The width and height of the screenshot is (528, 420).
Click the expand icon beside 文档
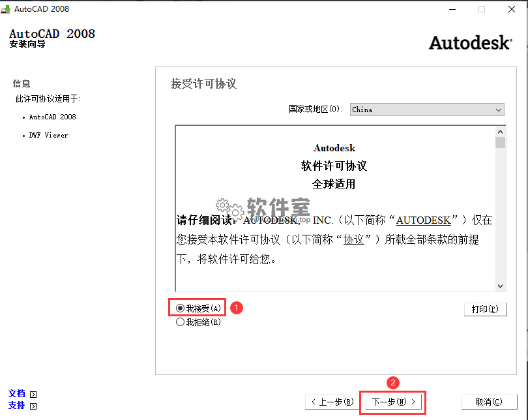pos(33,395)
